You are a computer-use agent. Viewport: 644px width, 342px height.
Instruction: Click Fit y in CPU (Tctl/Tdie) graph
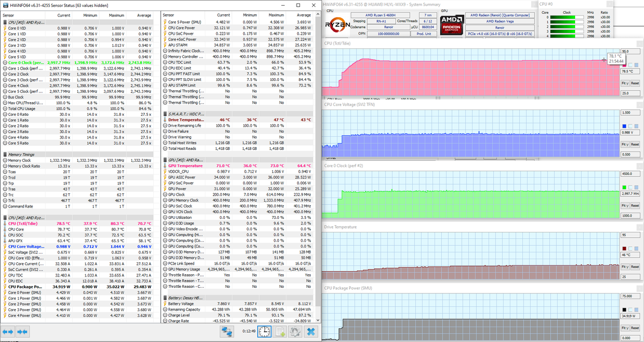[x=625, y=83]
